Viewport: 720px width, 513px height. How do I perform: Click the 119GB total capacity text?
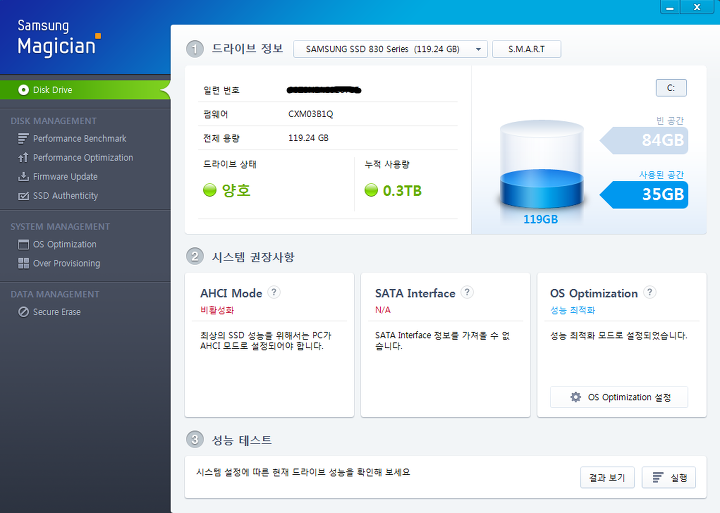[540, 220]
